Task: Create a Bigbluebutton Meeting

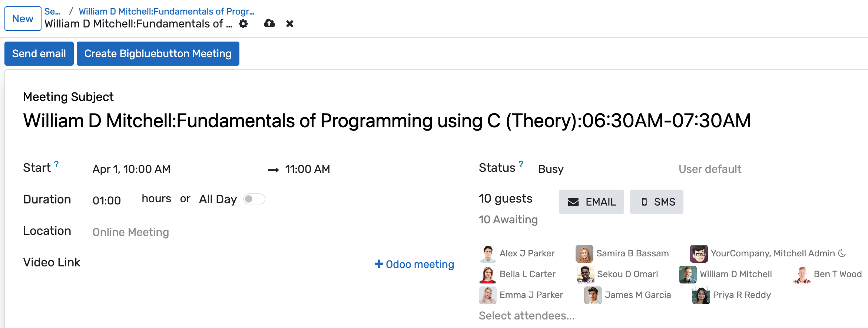Action: [x=158, y=53]
